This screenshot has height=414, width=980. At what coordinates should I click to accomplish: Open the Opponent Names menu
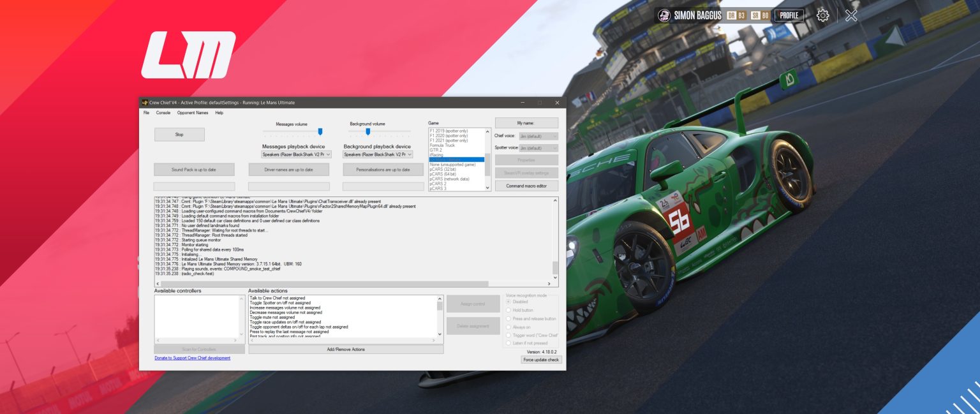click(193, 113)
